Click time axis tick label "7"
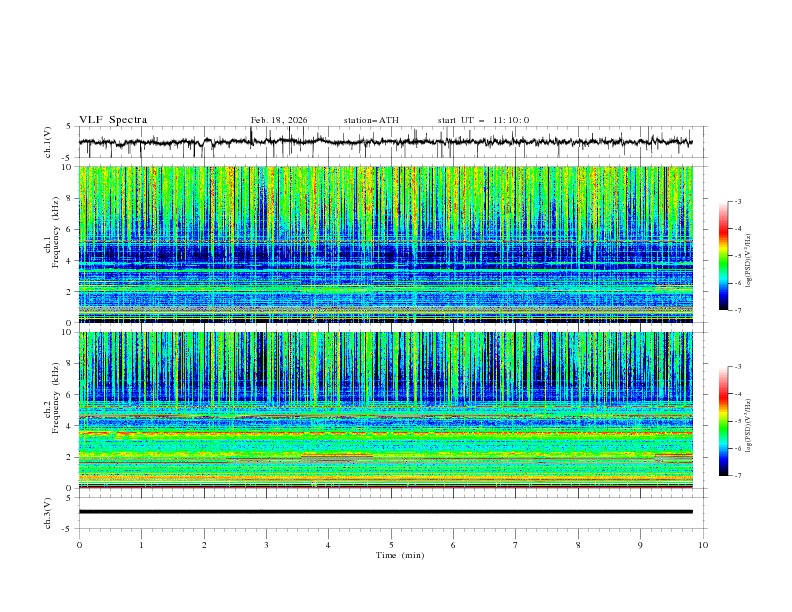The image size is (792, 612). (x=516, y=545)
